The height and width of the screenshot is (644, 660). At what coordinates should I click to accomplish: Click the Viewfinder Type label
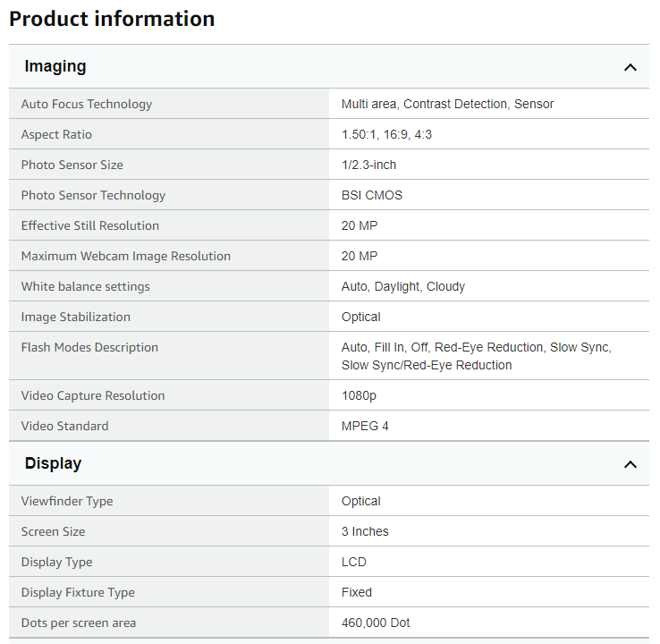coord(67,501)
